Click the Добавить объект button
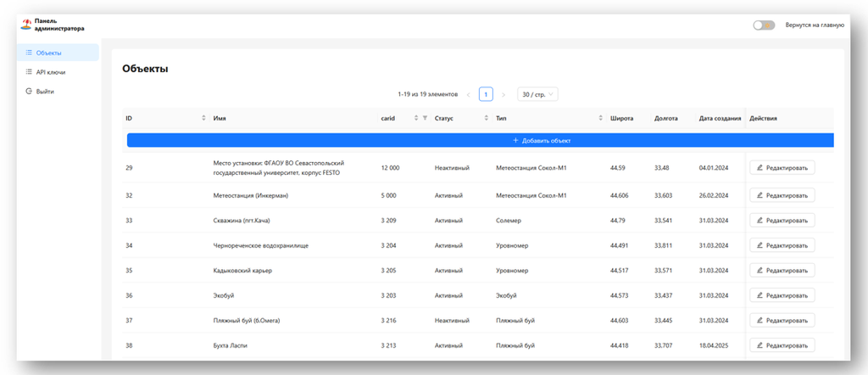 coord(480,141)
